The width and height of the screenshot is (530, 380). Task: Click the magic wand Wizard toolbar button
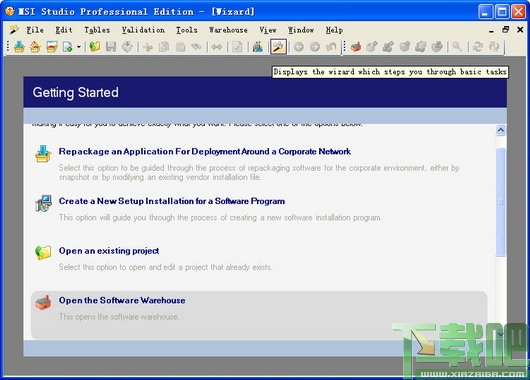point(279,47)
